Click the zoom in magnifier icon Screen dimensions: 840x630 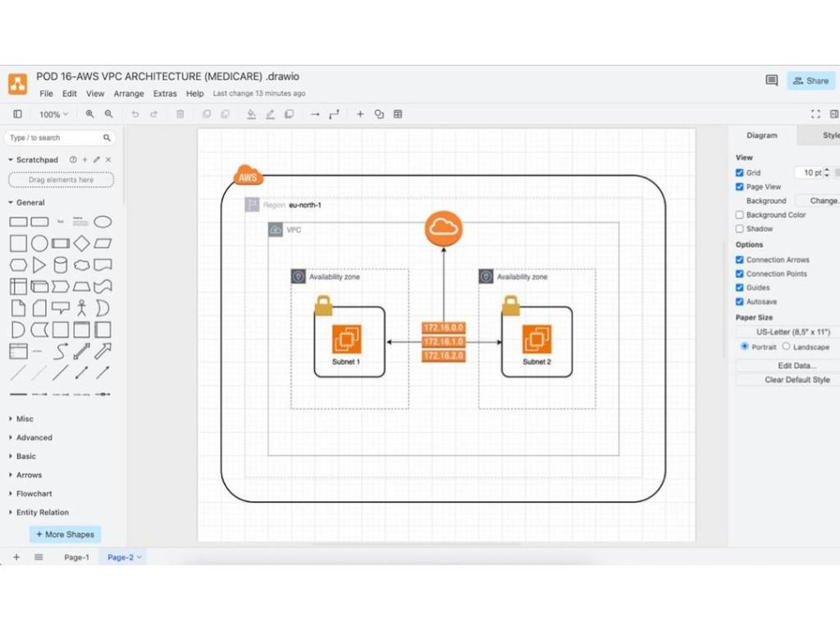tap(90, 114)
